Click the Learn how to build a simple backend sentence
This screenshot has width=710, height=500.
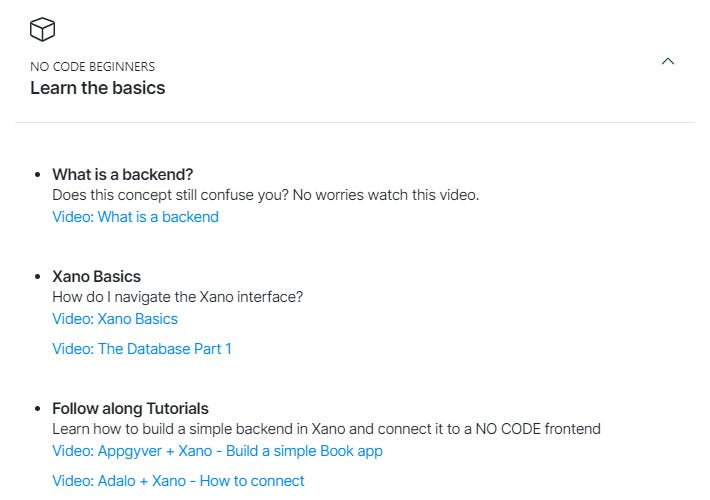click(x=326, y=429)
